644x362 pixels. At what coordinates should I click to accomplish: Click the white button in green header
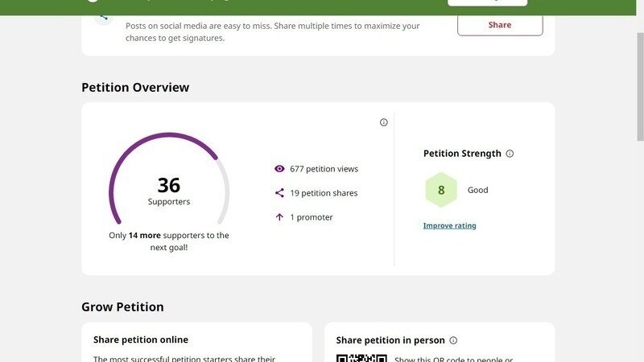(487, 2)
